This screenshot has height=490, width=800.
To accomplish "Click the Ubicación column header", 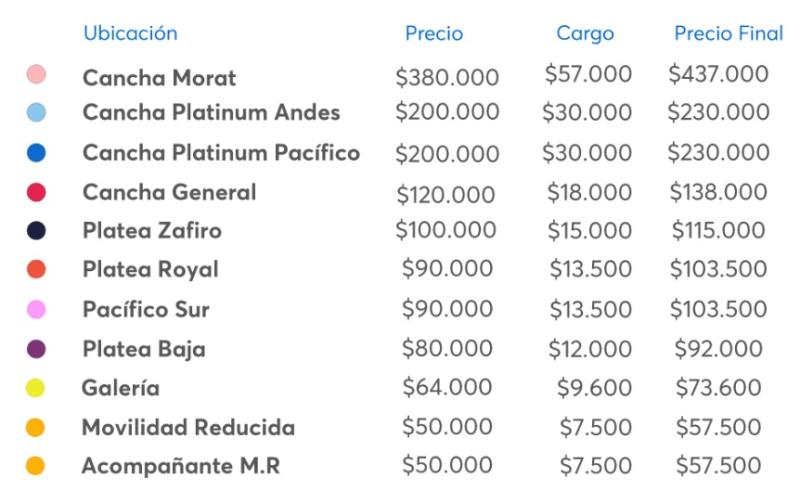I will 130,33.
